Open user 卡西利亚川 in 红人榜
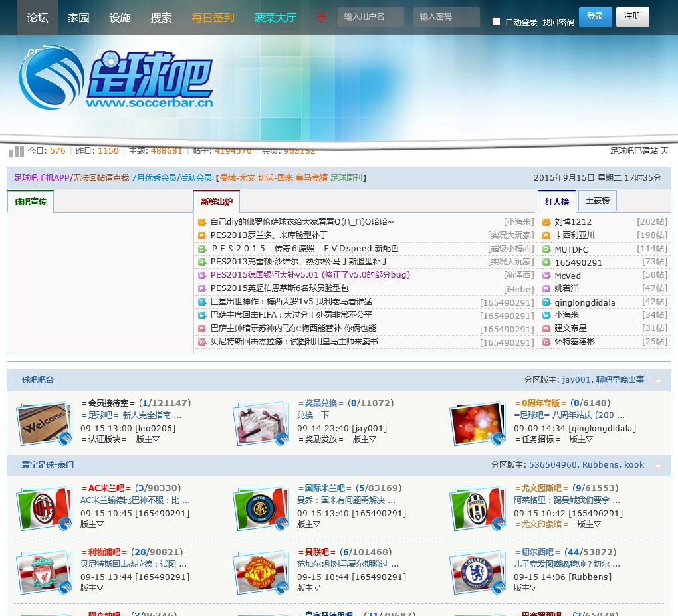 tap(575, 235)
